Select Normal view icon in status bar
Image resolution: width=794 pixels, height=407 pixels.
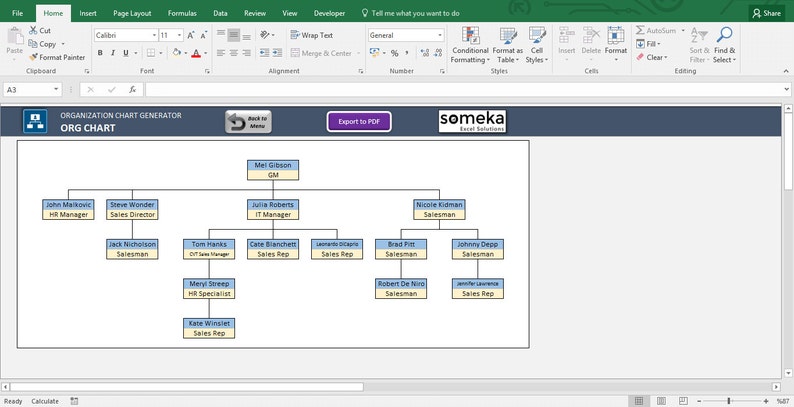(639, 401)
